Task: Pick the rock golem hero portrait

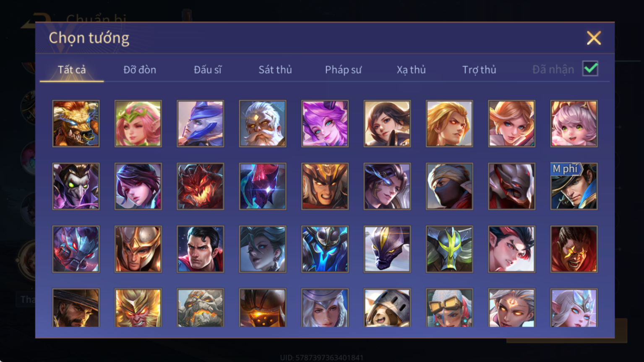Action: click(x=201, y=307)
